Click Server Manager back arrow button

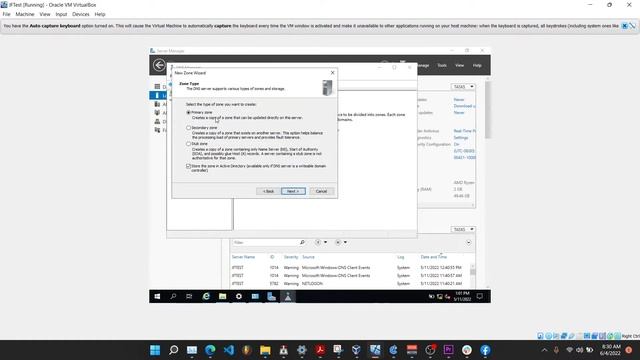(159, 65)
